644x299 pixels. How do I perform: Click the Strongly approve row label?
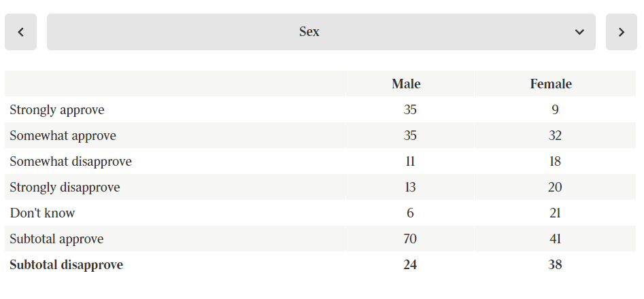(57, 109)
